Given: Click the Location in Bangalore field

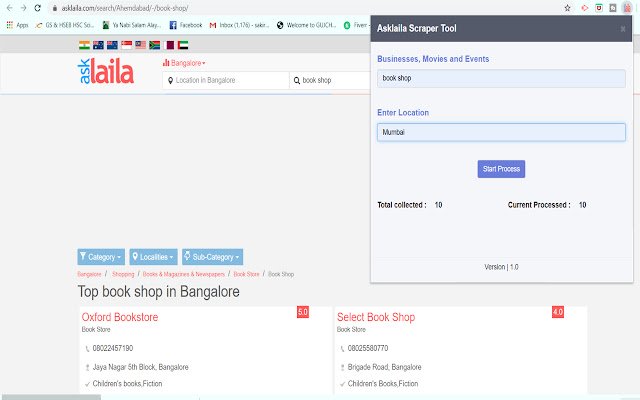Looking at the screenshot, I should point(226,80).
